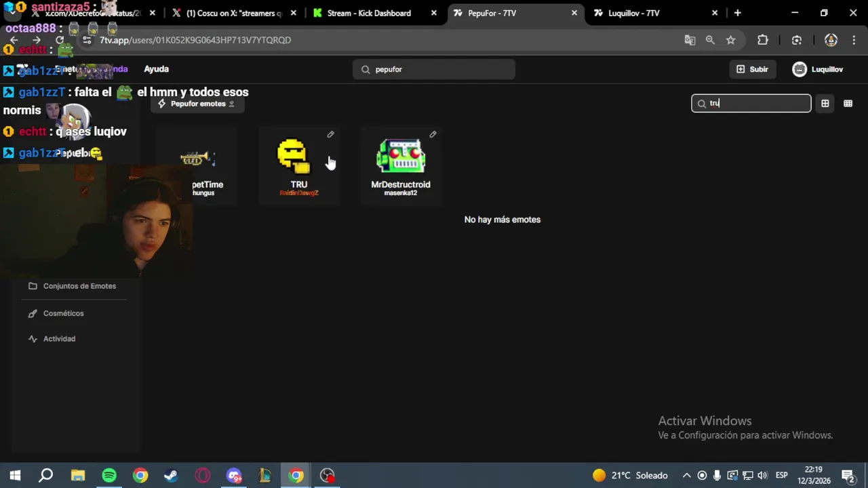This screenshot has height=488, width=868.
Task: Click the Actividad pulse icon
Action: tap(33, 339)
